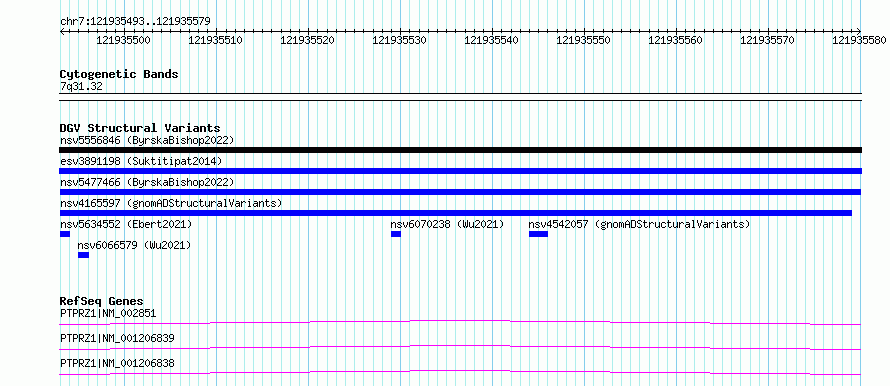Click ruler position 121935550
This screenshot has width=890, height=386.
pyautogui.click(x=583, y=40)
